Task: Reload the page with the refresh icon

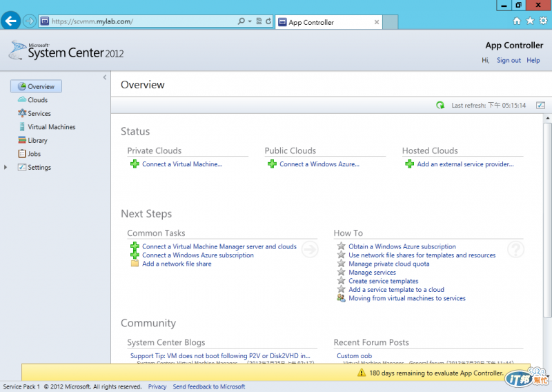Action: click(x=268, y=21)
